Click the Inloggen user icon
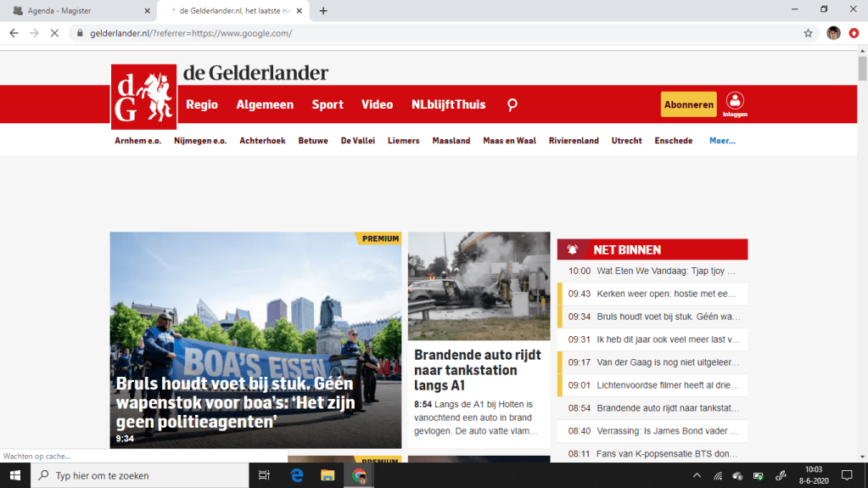This screenshot has width=868, height=488. pos(734,104)
